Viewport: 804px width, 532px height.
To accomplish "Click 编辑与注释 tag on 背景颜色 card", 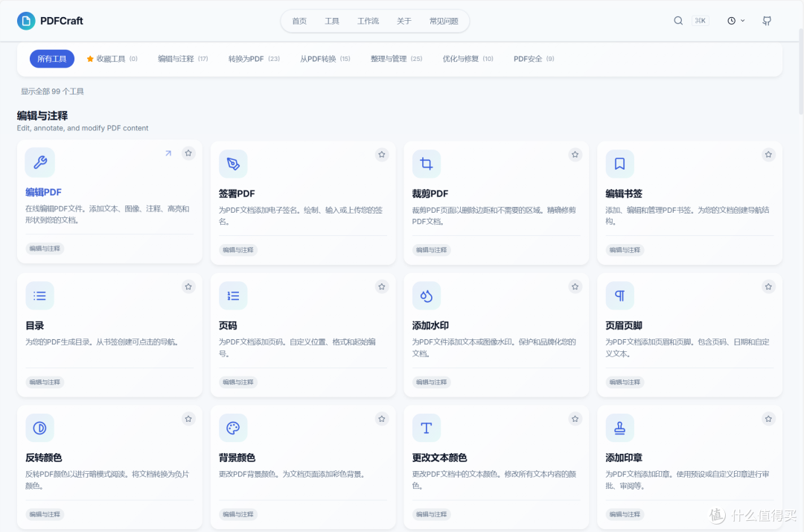I will point(238,515).
